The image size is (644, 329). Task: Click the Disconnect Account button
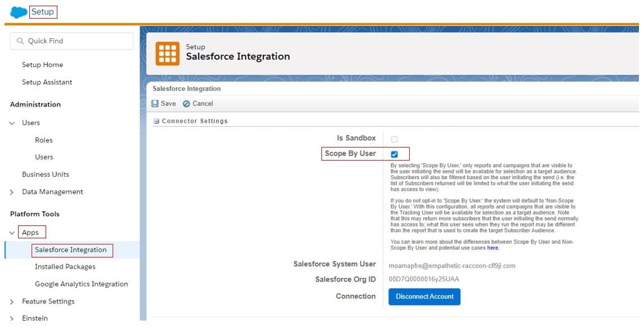tap(424, 297)
